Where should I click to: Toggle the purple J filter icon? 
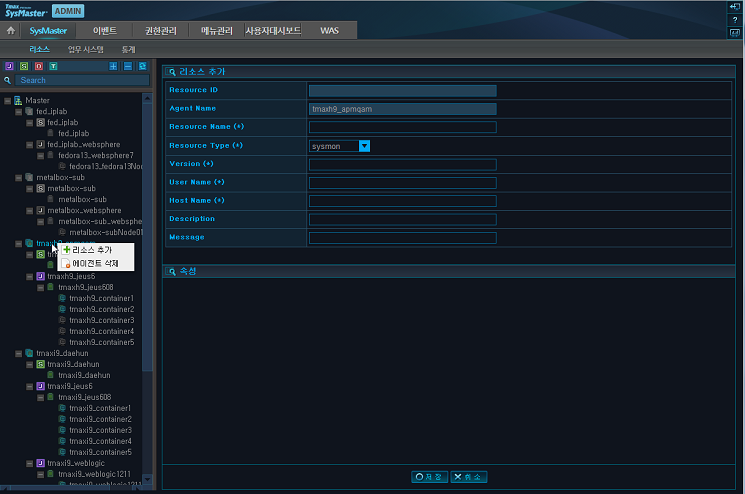(9, 66)
